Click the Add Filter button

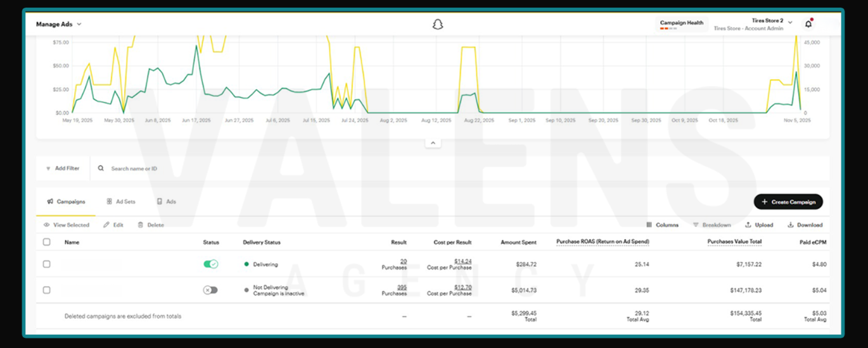[x=63, y=168]
